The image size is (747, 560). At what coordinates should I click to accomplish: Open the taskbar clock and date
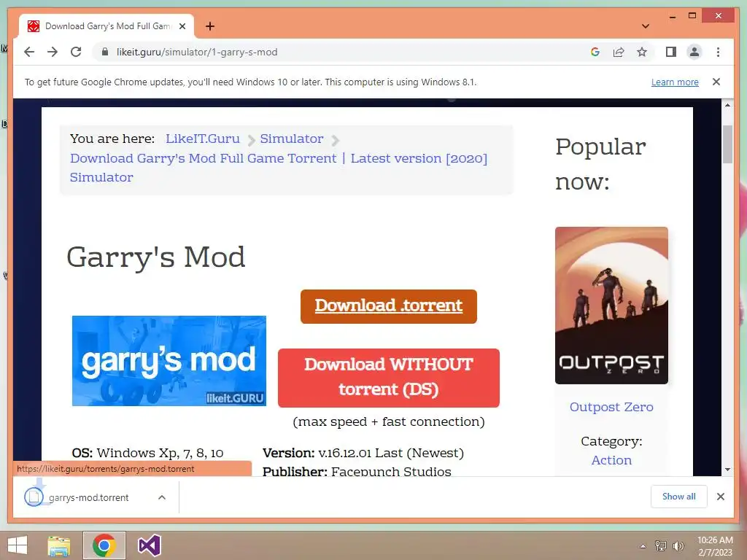(715, 546)
